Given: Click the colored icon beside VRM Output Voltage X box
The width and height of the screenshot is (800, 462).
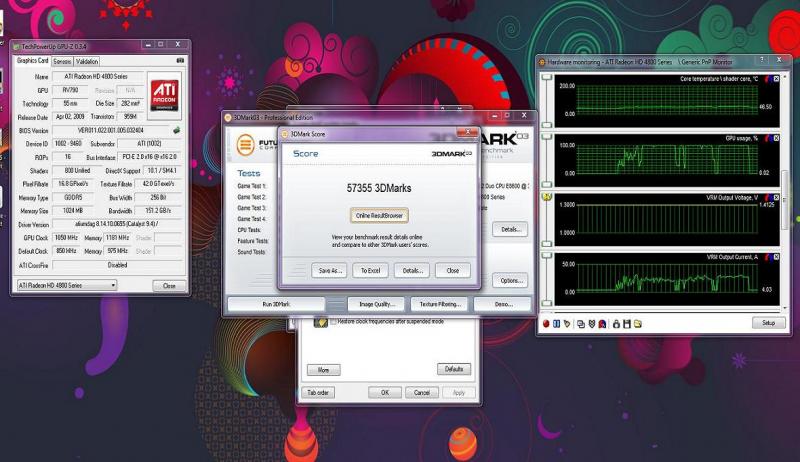Looking at the screenshot, I should point(768,198).
